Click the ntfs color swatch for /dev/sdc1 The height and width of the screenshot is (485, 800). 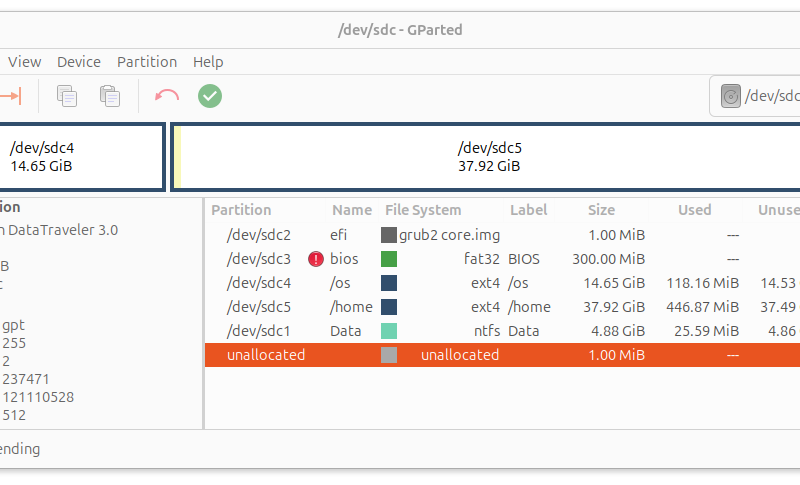[x=389, y=331]
